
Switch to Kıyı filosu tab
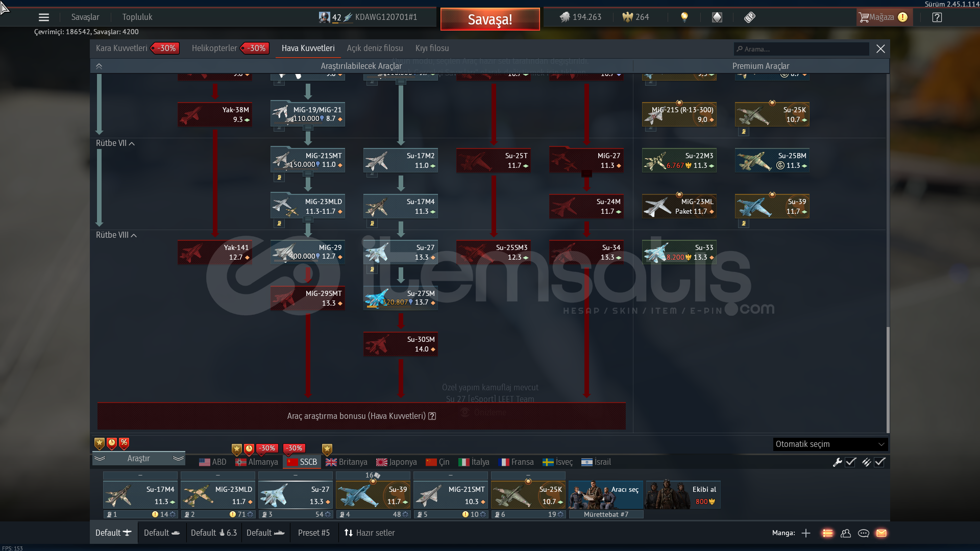click(x=432, y=48)
